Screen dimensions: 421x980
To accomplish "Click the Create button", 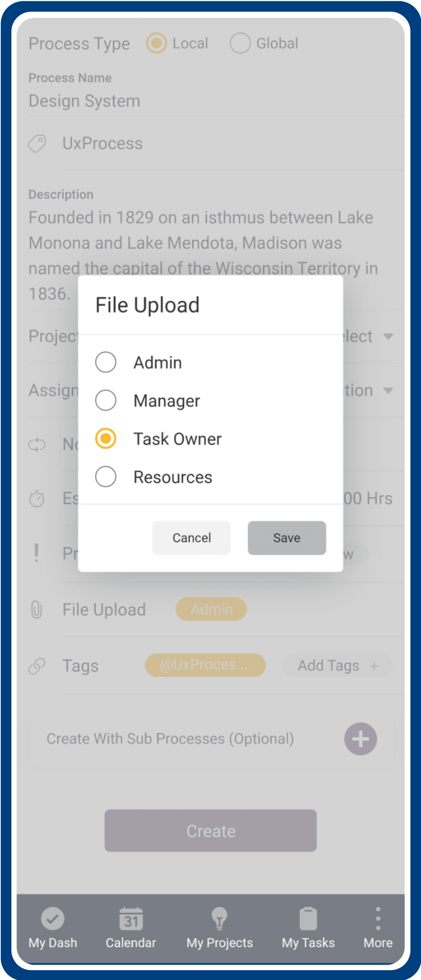I will click(x=210, y=831).
